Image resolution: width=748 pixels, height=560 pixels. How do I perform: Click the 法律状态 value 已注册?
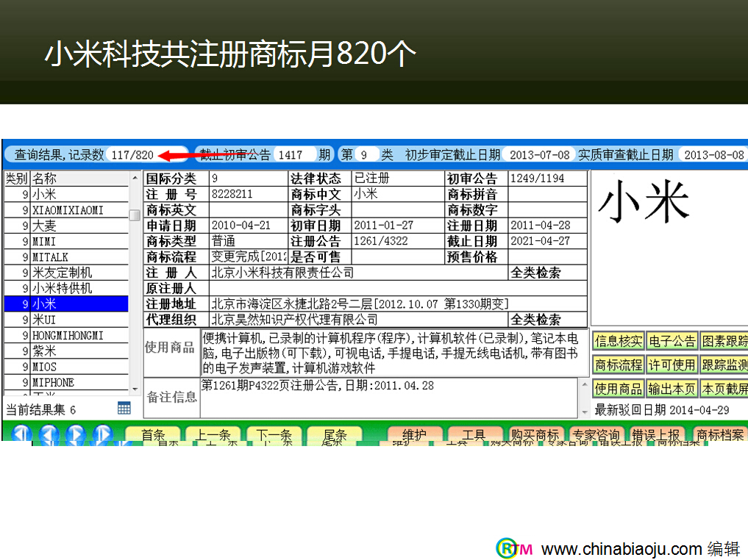pos(371,179)
